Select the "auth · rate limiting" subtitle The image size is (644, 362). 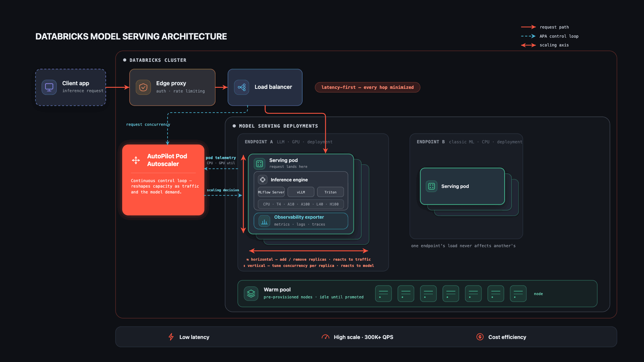180,91
